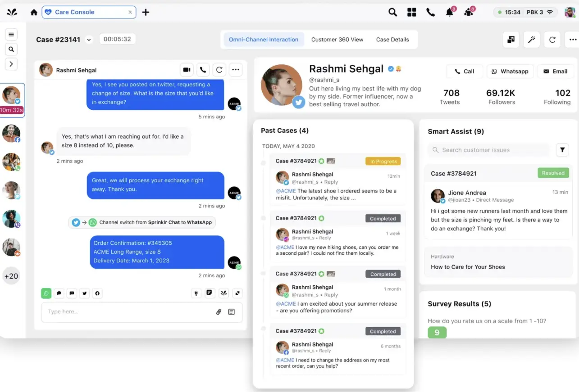Click the survey rating score 9
Viewport: 579px width, 392px height.
(437, 333)
